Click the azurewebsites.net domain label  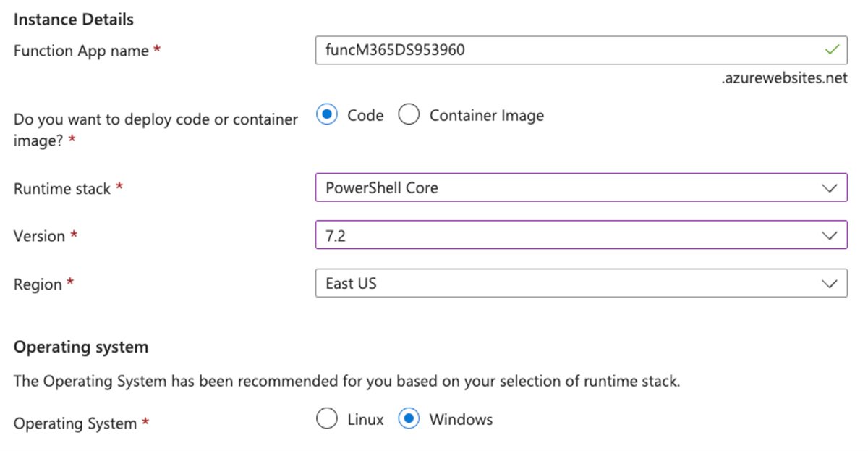[x=783, y=78]
